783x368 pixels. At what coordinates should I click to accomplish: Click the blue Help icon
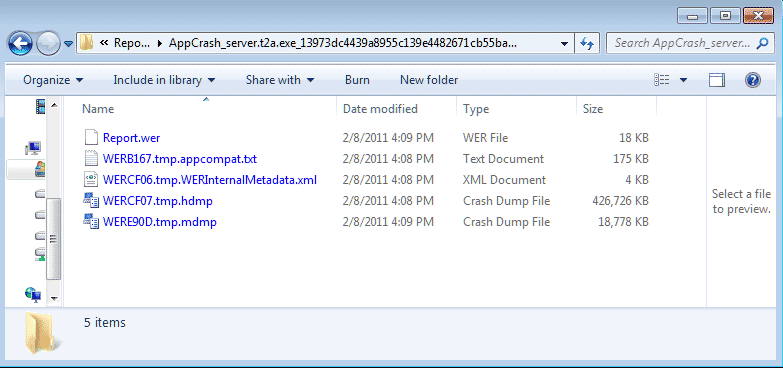coord(753,80)
